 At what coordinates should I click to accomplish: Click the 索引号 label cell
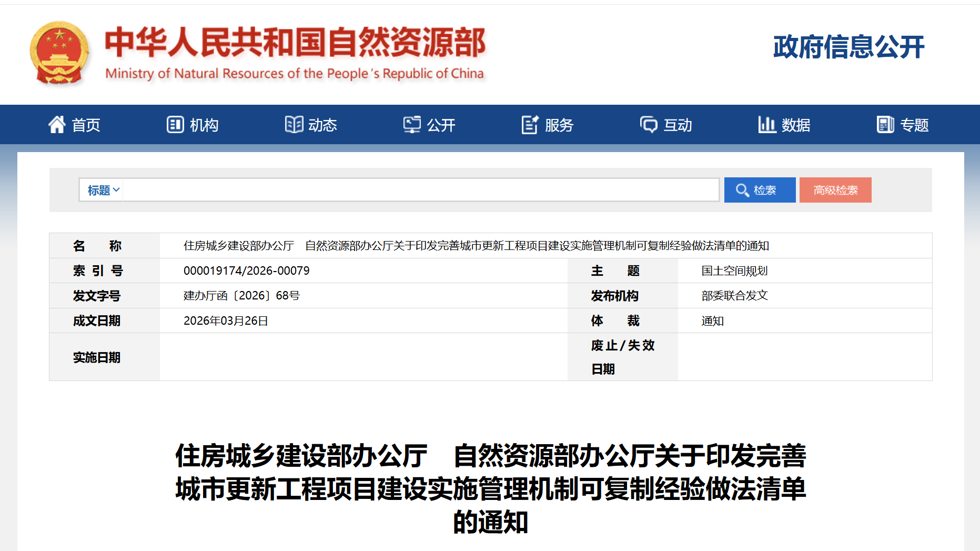pyautogui.click(x=105, y=271)
